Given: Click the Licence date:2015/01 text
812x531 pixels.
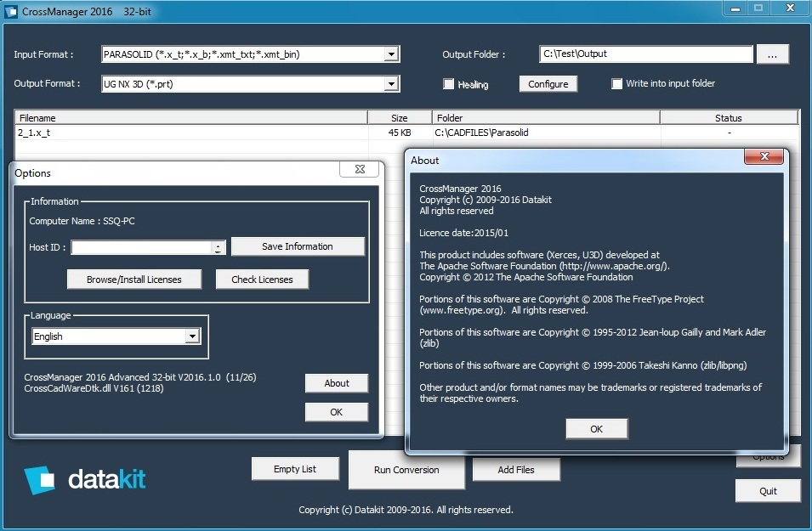Looking at the screenshot, I should point(463,233).
